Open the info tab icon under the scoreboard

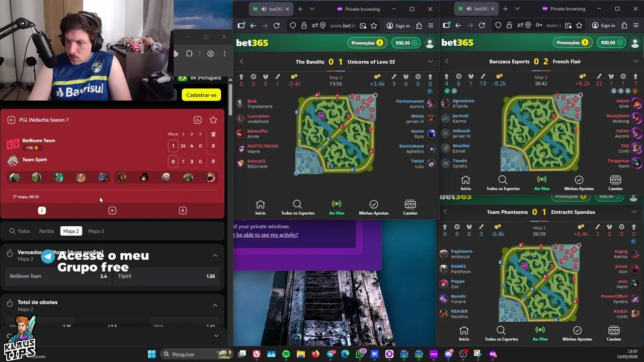click(42, 211)
